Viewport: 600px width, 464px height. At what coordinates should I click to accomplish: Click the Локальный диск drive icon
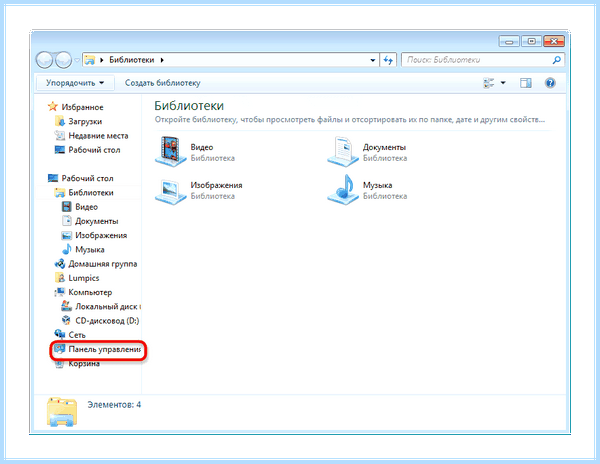click(x=67, y=306)
